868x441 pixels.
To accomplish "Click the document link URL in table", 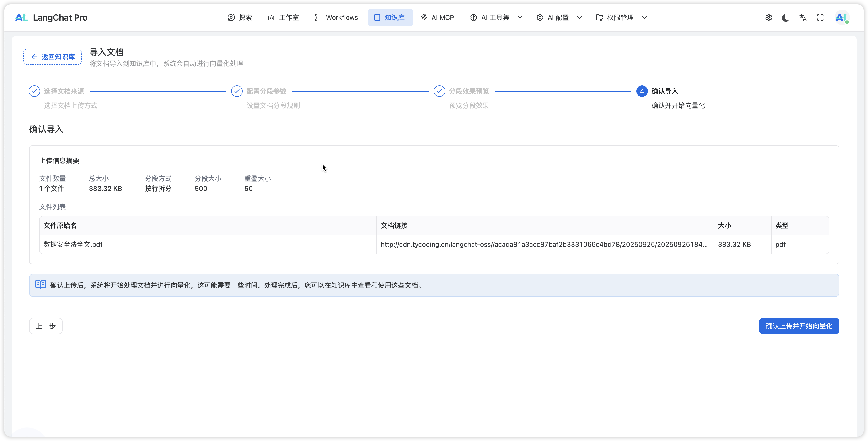I will [544, 244].
